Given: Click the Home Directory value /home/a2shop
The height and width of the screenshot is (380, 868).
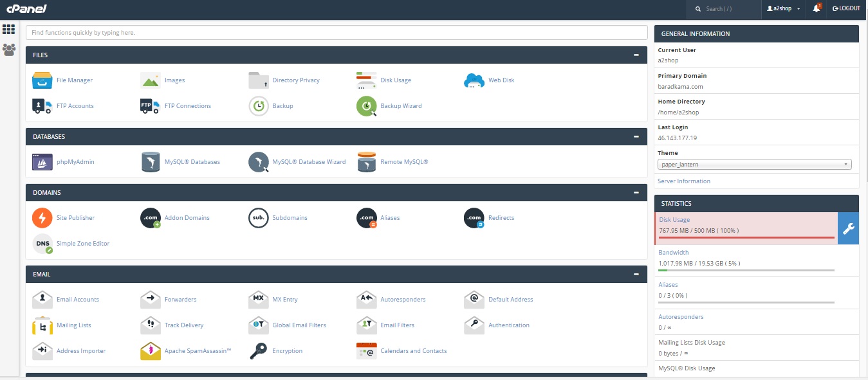Looking at the screenshot, I should click(678, 112).
